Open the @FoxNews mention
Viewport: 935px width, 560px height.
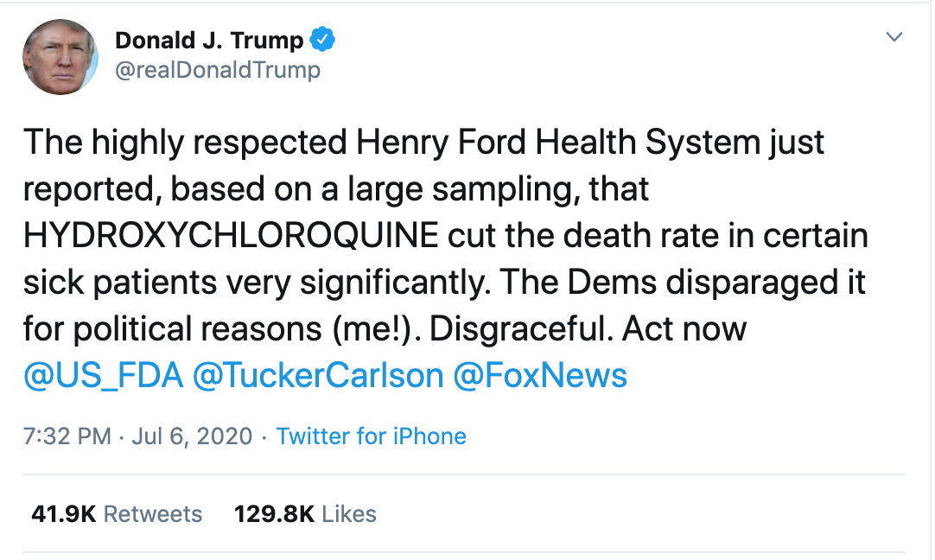540,376
